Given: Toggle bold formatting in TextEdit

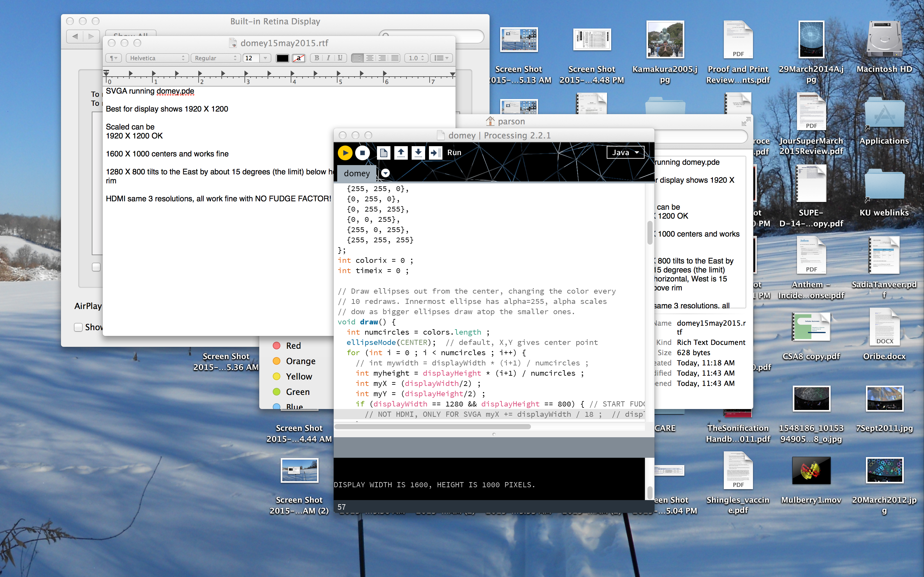Looking at the screenshot, I should click(317, 58).
